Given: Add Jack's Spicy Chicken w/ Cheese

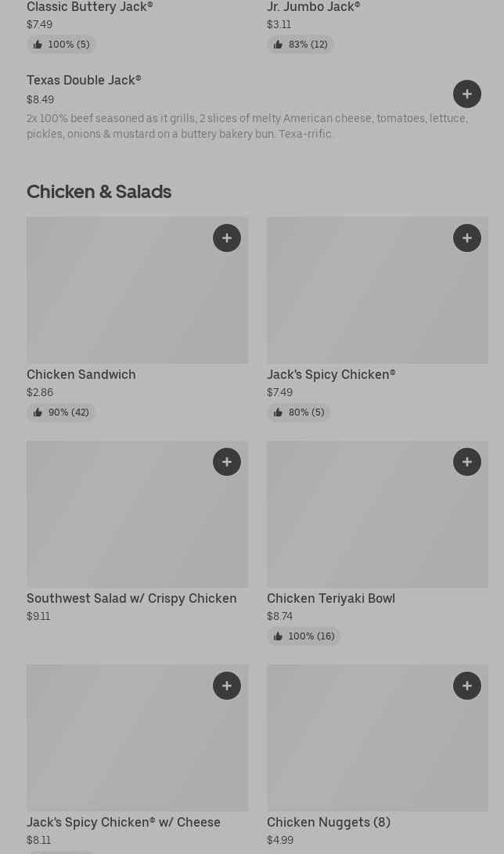Looking at the screenshot, I should (227, 686).
